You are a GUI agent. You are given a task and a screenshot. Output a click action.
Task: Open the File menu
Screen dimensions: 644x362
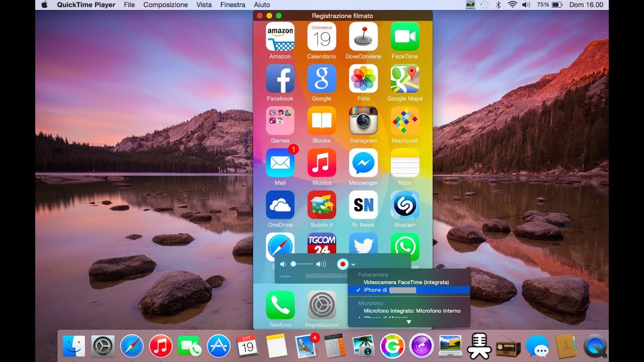(x=129, y=5)
